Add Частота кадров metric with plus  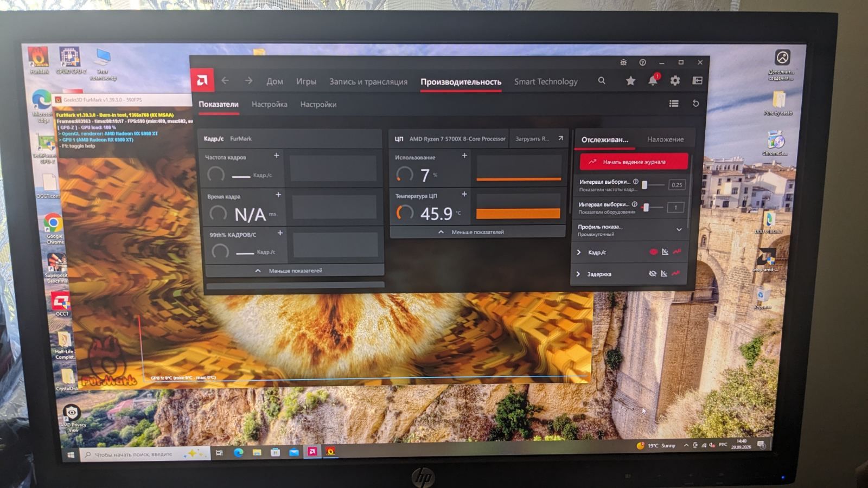click(277, 156)
